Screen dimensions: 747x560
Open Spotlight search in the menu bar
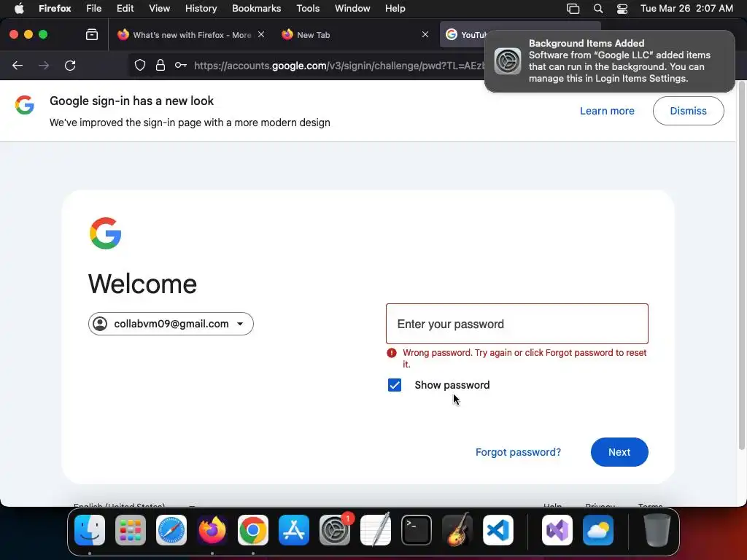(598, 9)
